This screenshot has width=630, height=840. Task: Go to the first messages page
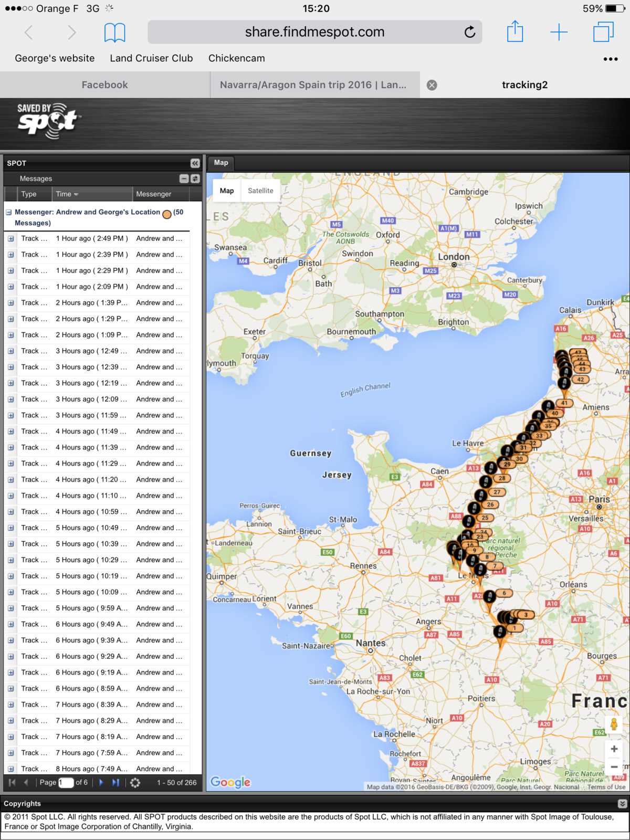click(x=12, y=782)
